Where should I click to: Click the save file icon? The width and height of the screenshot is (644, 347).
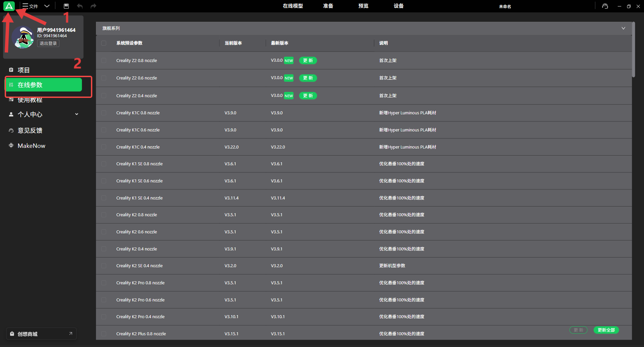[66, 6]
